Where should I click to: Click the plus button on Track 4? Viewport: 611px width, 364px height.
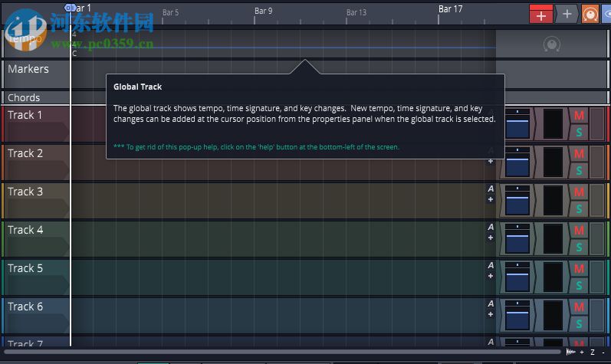(x=491, y=238)
